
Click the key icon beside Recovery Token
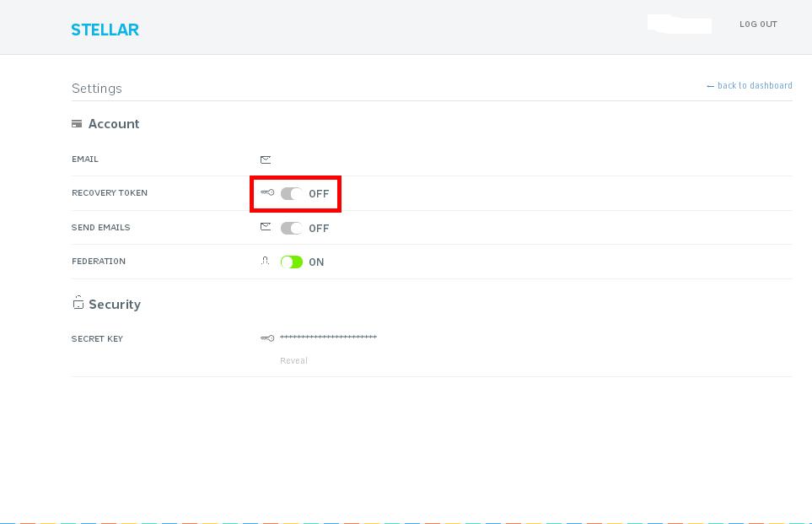click(267, 192)
